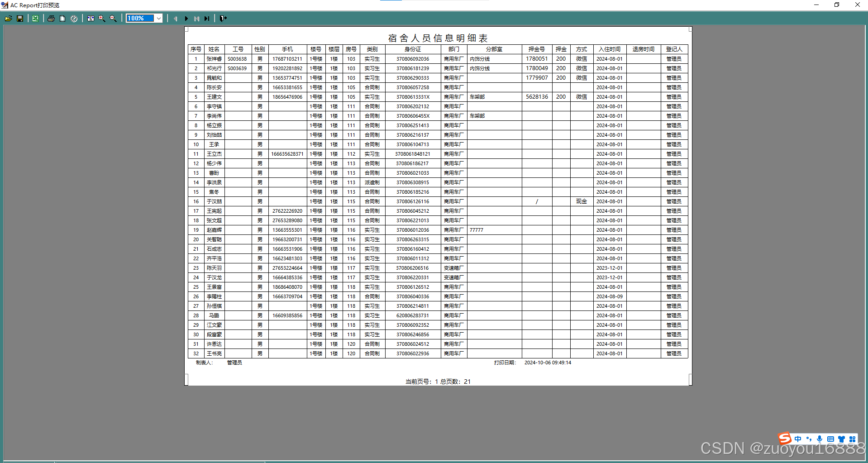Click the 入住时间 column header
The width and height of the screenshot is (868, 463).
point(610,49)
